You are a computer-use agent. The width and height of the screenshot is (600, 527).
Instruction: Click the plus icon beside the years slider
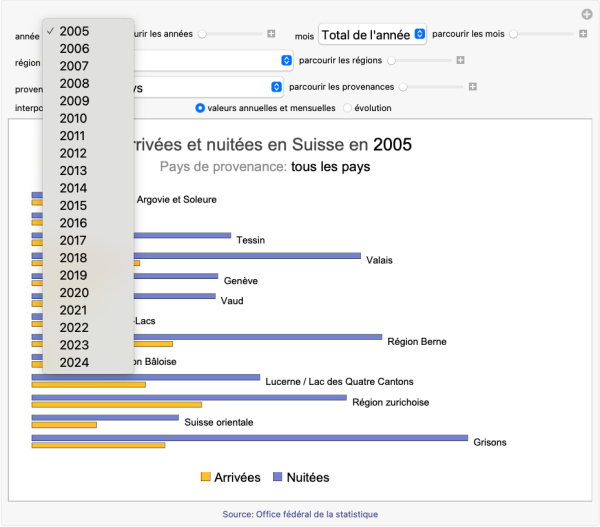(271, 34)
